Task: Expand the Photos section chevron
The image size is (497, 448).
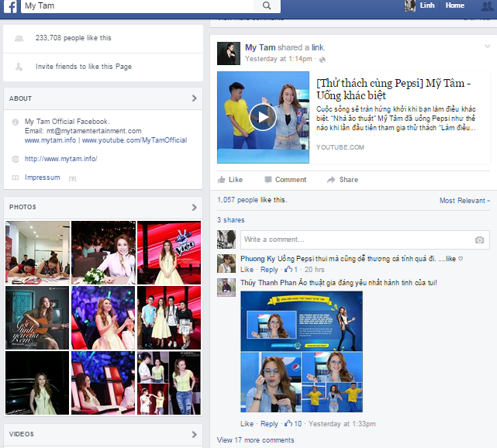Action: (194, 208)
